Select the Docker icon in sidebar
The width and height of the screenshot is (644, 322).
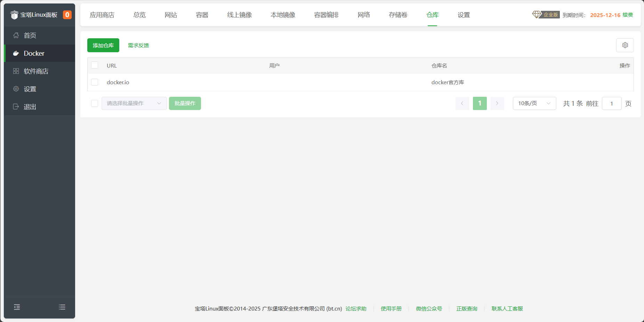16,53
